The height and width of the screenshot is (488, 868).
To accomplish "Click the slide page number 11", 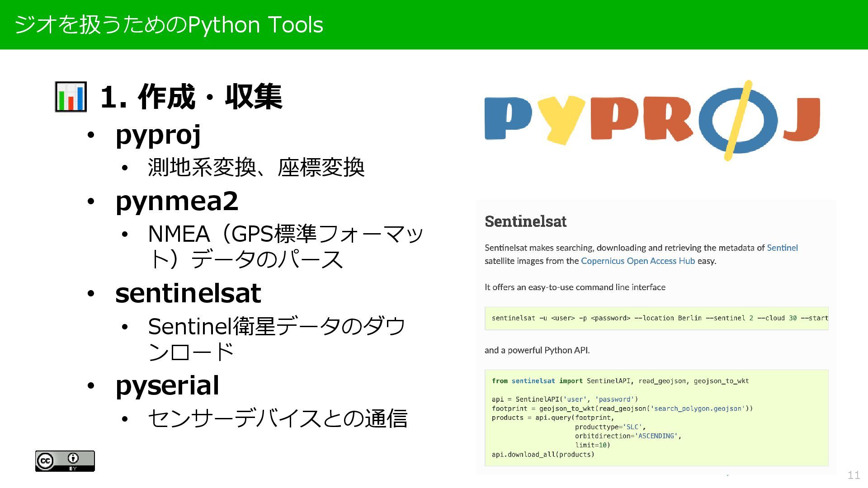I will pos(854,475).
